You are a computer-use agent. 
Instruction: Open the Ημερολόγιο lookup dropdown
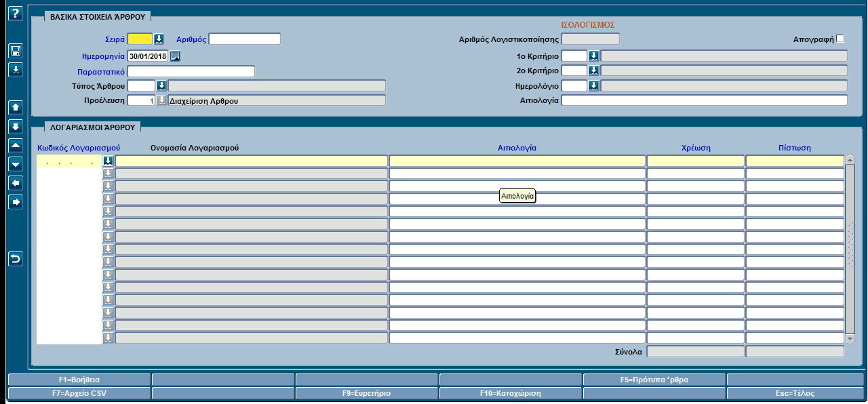[x=593, y=85]
